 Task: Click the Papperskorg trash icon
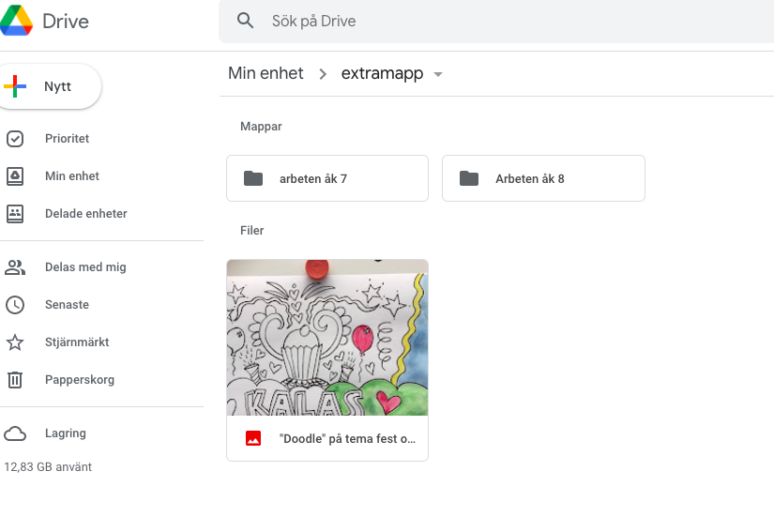click(x=15, y=380)
